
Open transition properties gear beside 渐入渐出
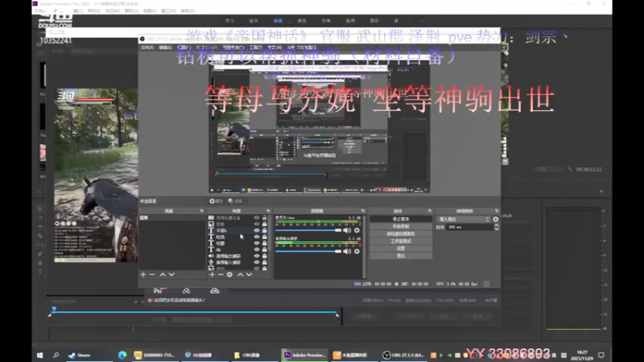[496, 219]
